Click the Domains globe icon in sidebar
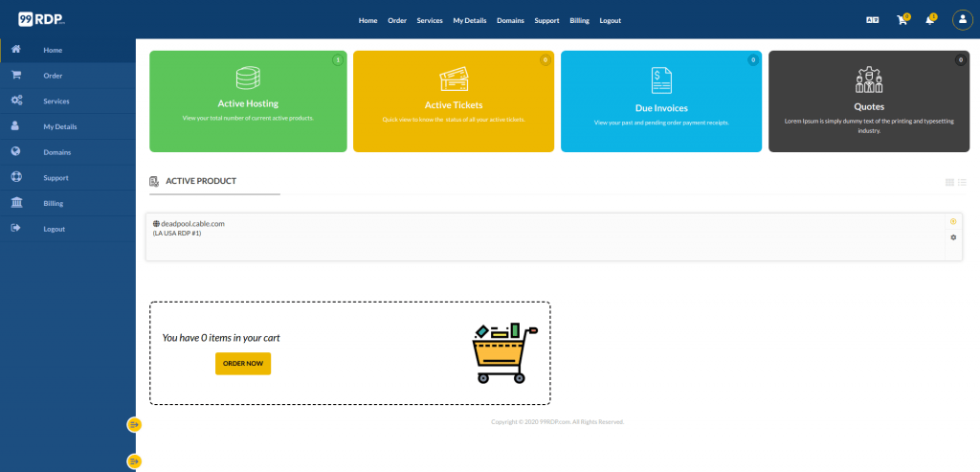Image resolution: width=980 pixels, height=472 pixels. (16, 151)
